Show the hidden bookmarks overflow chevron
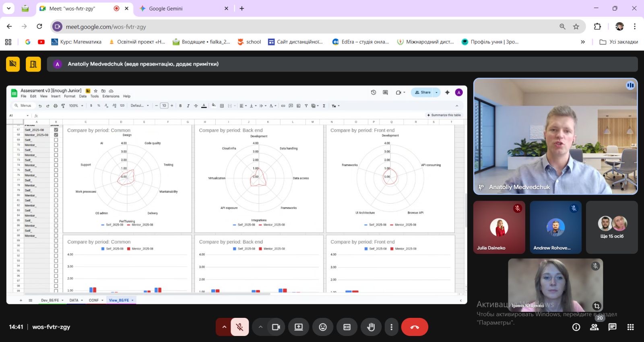This screenshot has height=342, width=644. (x=582, y=42)
